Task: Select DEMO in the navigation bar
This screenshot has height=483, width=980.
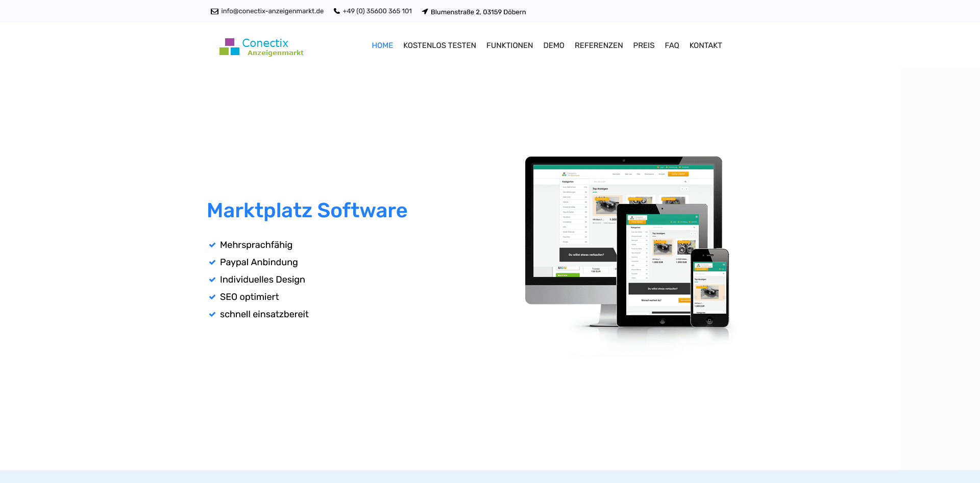Action: (x=554, y=45)
